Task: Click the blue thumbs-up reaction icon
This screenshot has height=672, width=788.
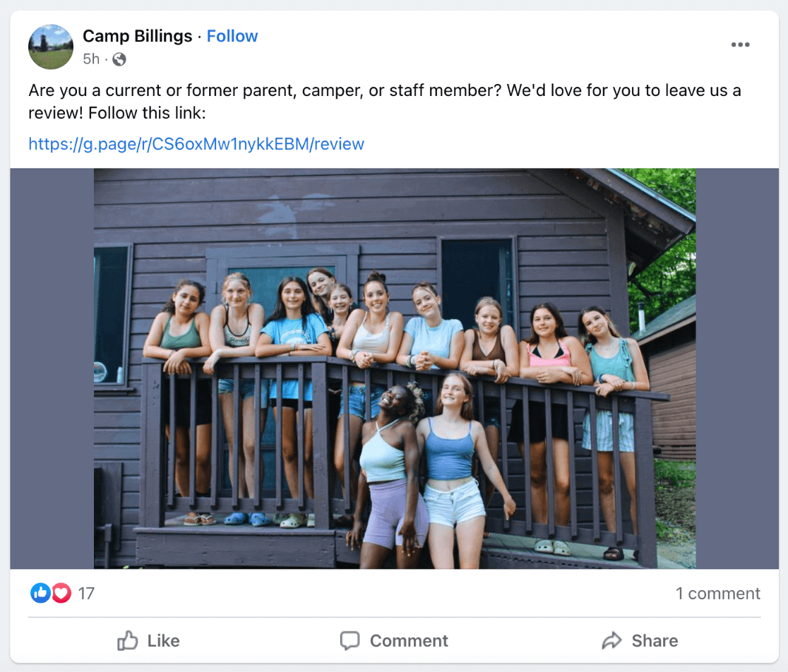Action: (x=40, y=594)
